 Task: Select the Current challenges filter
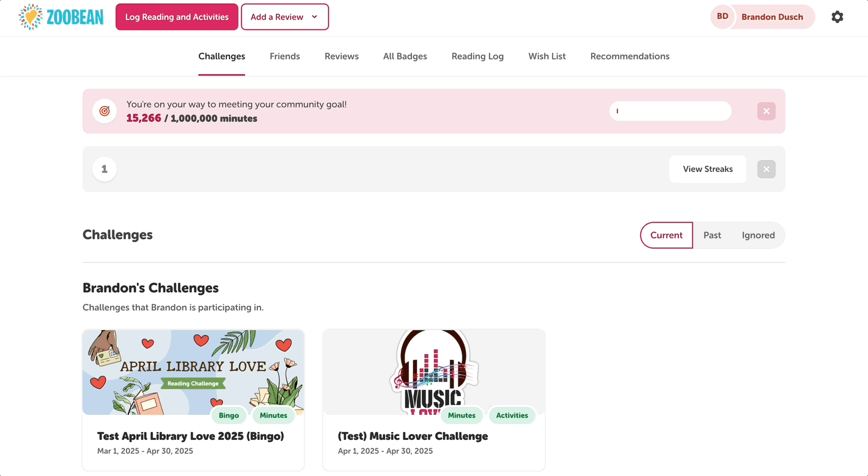[666, 235]
